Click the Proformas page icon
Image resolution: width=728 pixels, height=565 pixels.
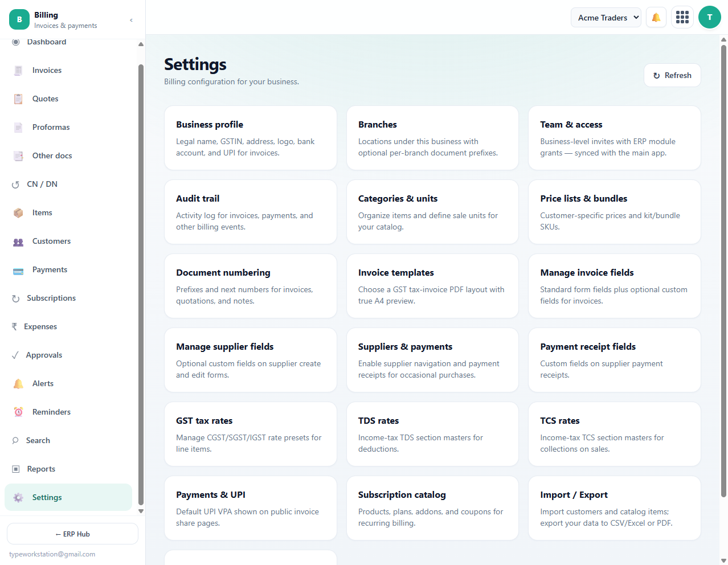(18, 128)
